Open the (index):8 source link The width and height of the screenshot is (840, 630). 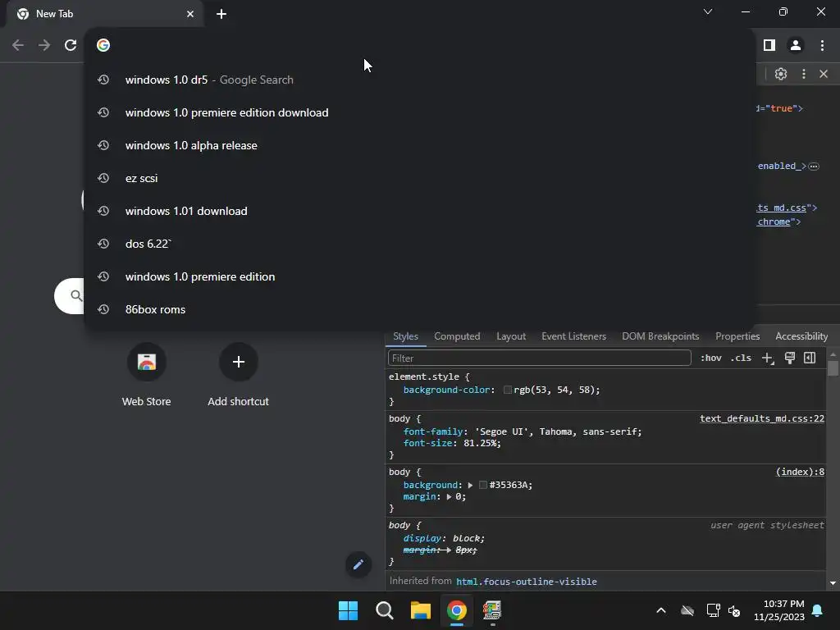[800, 472]
